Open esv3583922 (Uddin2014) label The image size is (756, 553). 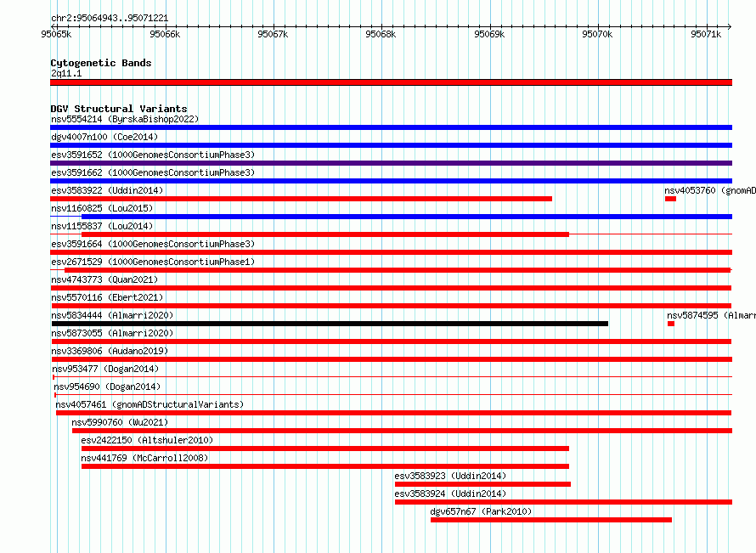[107, 190]
